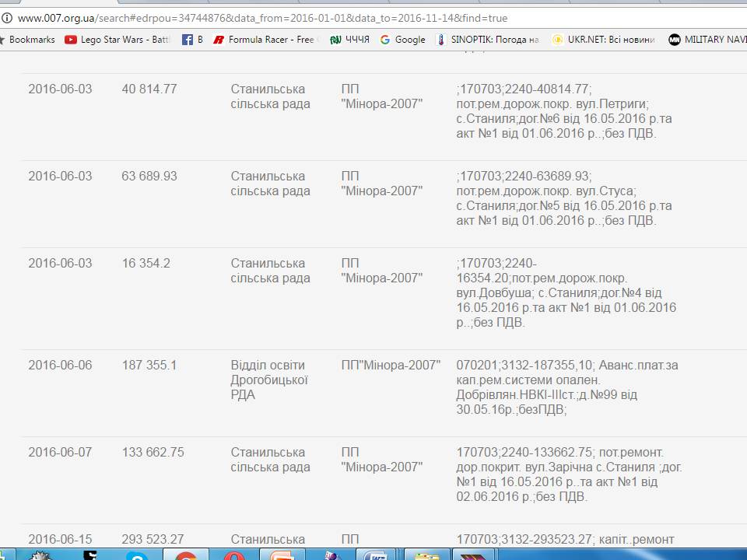Click the site information icon in address bar
The height and width of the screenshot is (560, 747).
point(7,18)
